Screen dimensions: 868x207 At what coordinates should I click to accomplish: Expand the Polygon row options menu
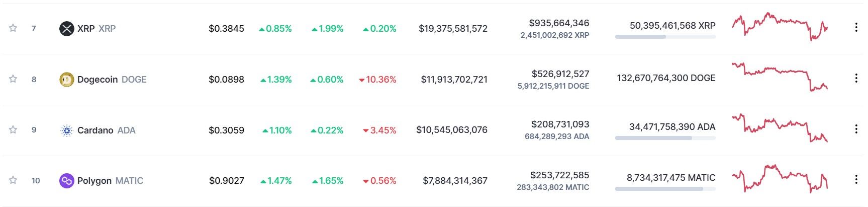point(856,179)
